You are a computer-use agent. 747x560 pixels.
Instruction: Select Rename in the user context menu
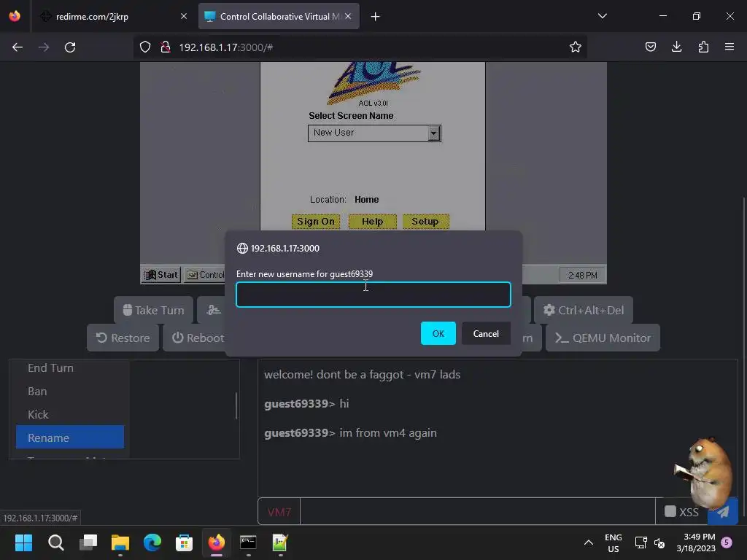[x=70, y=437]
